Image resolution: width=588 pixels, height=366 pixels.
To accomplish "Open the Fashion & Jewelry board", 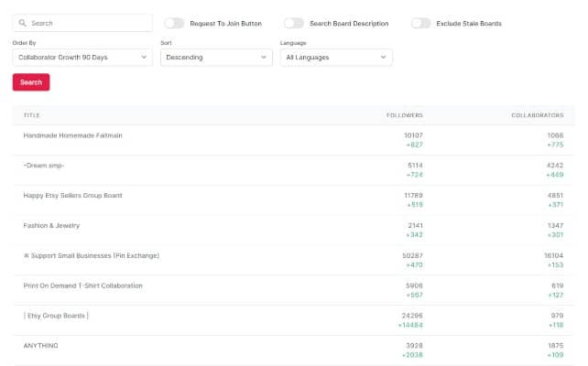I will (x=51, y=225).
